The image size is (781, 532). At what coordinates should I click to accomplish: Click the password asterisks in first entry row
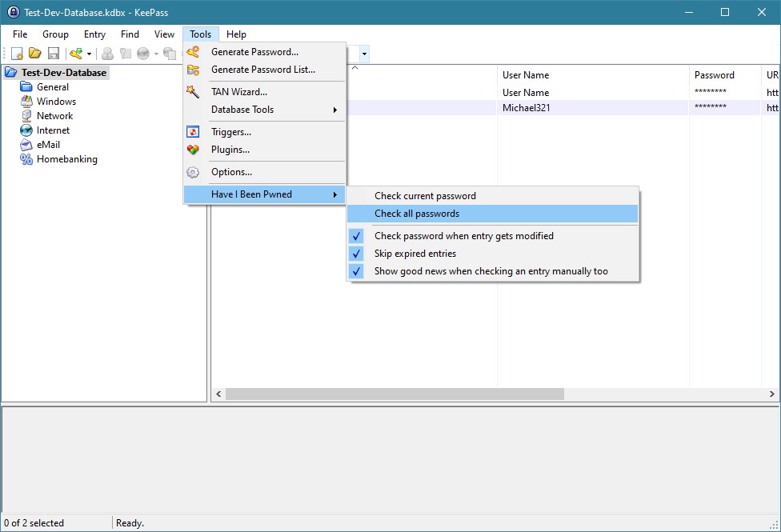[x=711, y=92]
